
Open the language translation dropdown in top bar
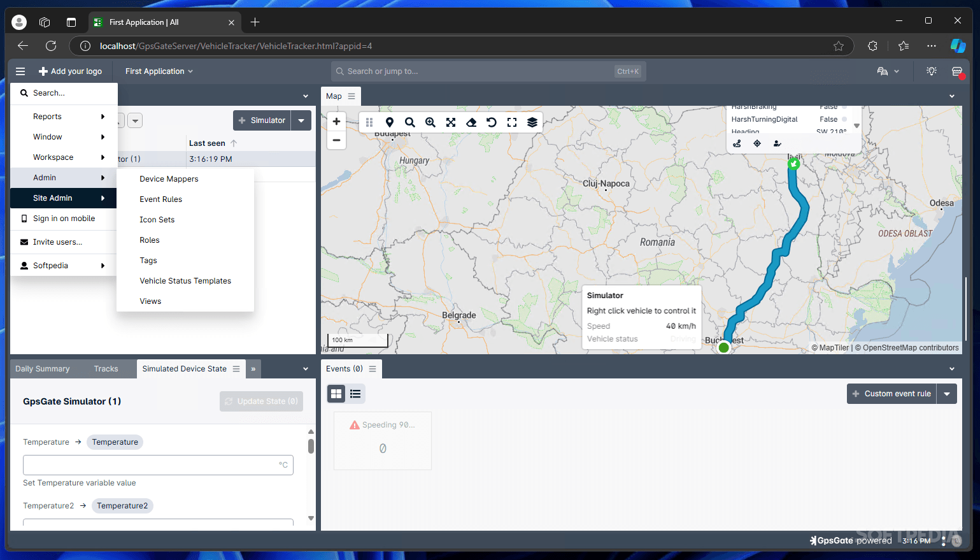pos(888,71)
